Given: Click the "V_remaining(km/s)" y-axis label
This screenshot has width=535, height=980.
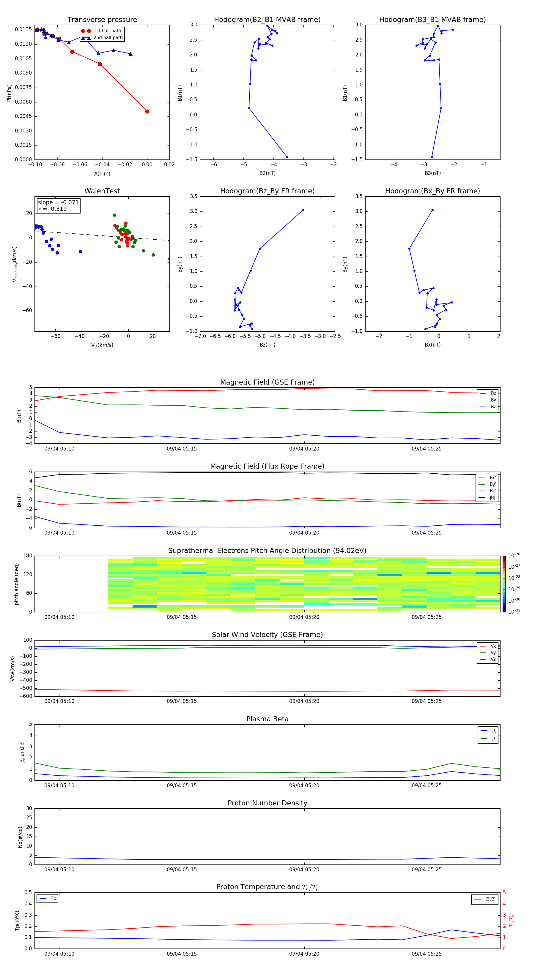Looking at the screenshot, I should [x=15, y=264].
